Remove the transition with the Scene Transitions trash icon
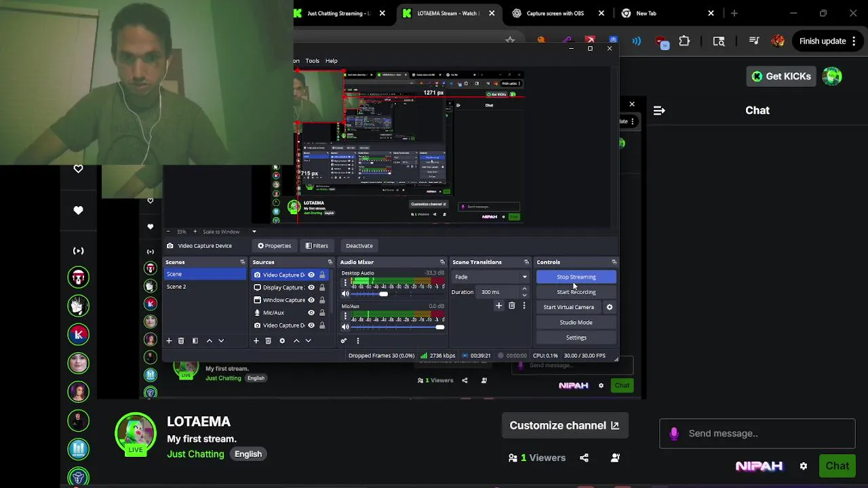The image size is (868, 488). pyautogui.click(x=512, y=306)
